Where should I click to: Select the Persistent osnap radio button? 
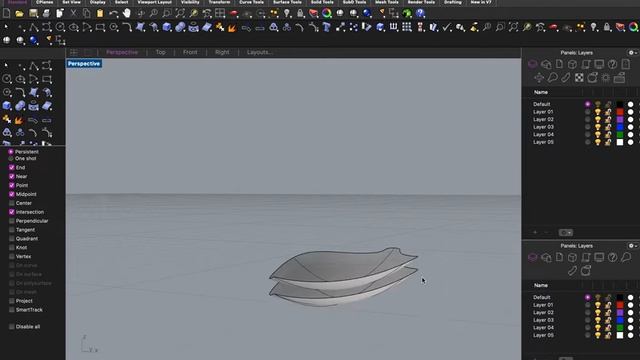click(x=11, y=152)
